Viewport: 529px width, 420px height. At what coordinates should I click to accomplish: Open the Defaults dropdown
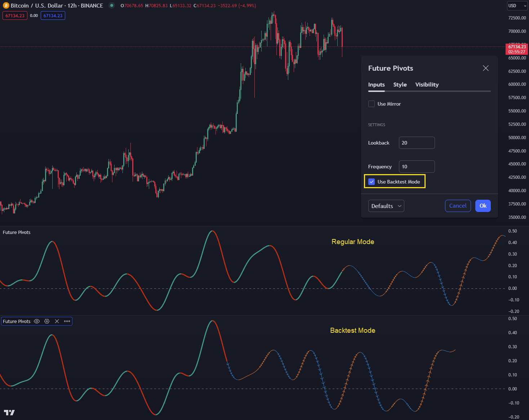pos(386,205)
